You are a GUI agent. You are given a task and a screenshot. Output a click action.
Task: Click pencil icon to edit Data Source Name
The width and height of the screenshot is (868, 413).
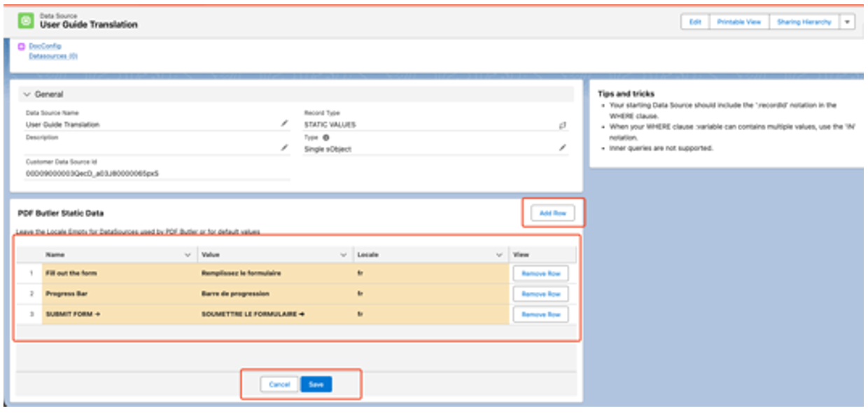(284, 123)
